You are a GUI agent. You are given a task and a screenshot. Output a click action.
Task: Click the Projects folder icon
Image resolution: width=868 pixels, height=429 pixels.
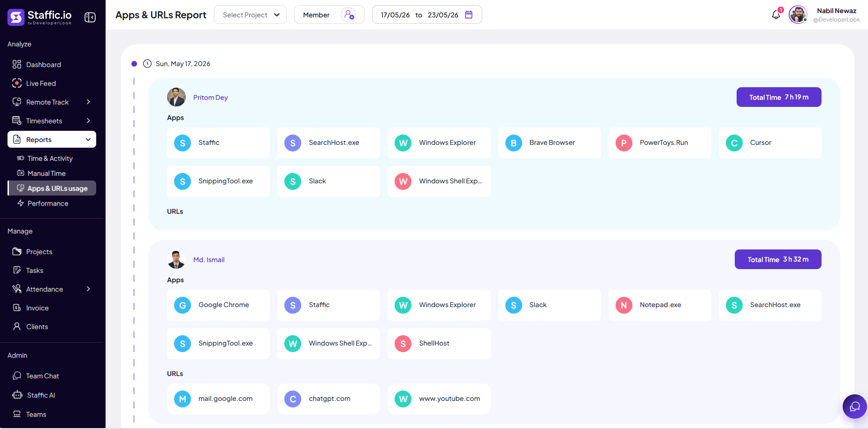coord(17,251)
